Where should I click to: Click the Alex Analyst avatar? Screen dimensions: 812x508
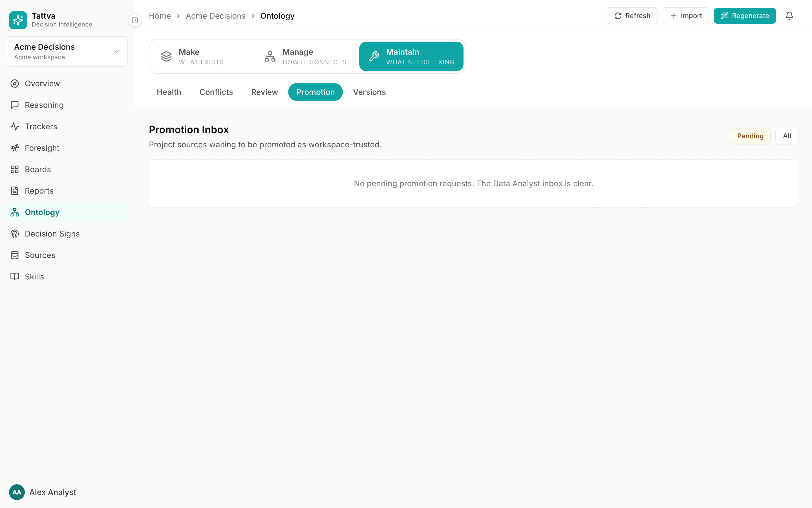pos(17,492)
